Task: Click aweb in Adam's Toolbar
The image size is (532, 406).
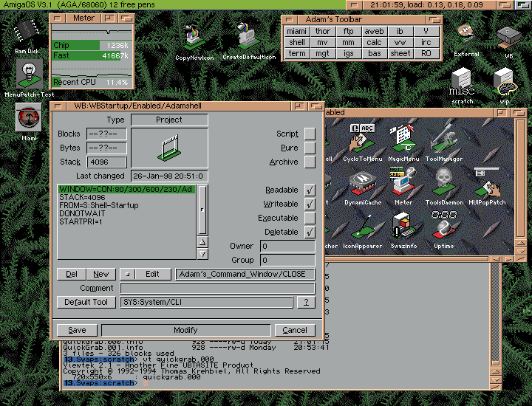Action: tap(374, 31)
